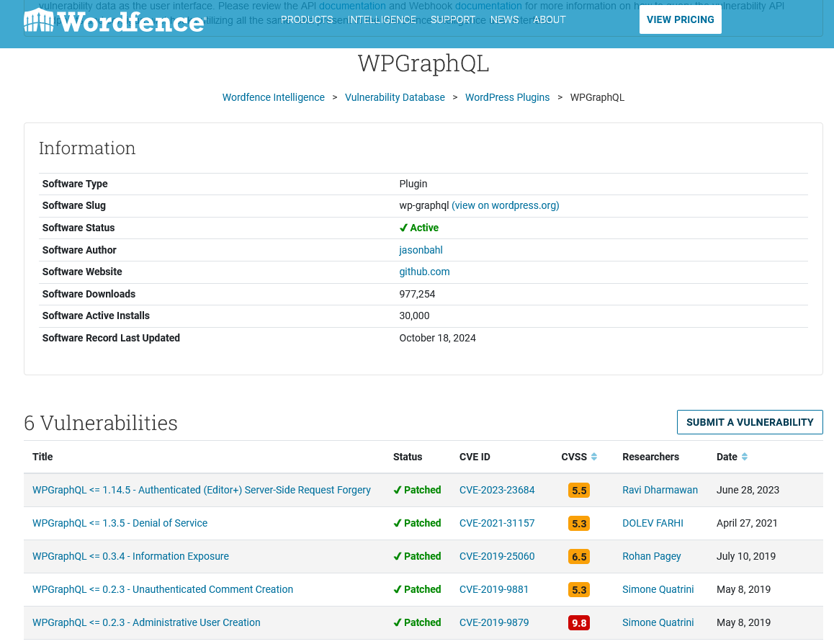Open CVE-2023-23684 link

pyautogui.click(x=497, y=491)
